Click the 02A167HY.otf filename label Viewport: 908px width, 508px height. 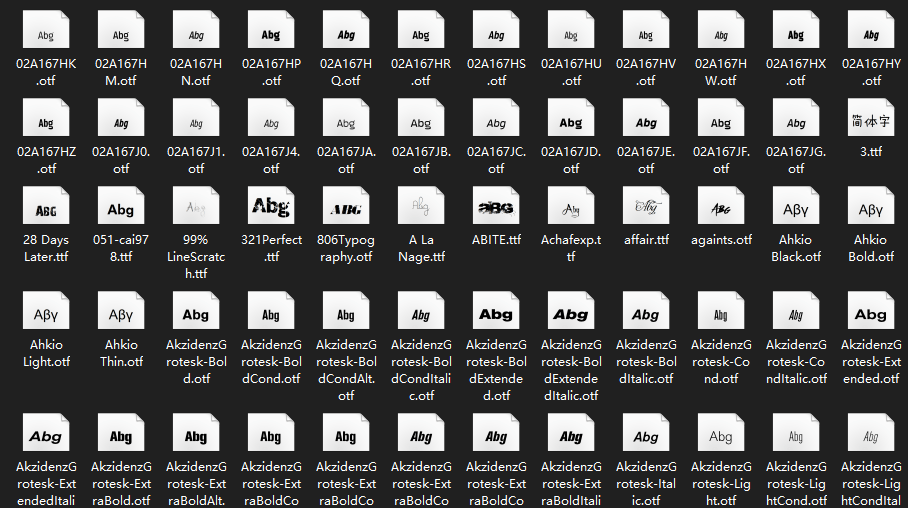871,72
